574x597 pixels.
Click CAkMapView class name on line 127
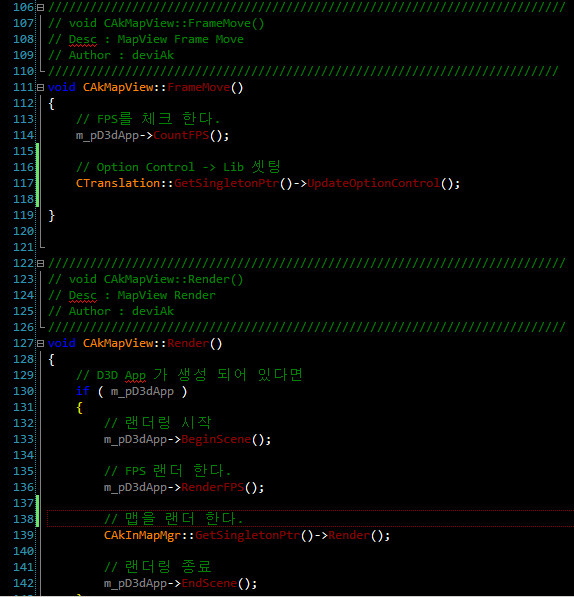[118, 343]
